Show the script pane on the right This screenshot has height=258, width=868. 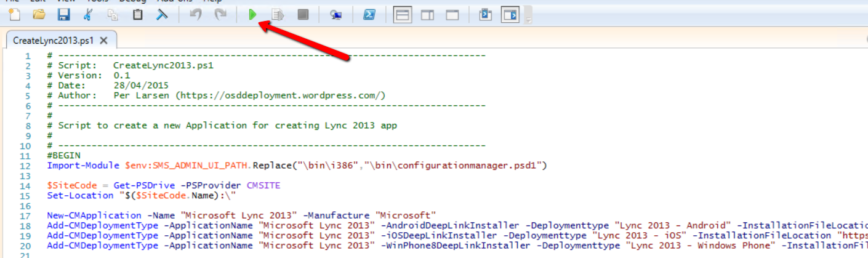point(427,15)
